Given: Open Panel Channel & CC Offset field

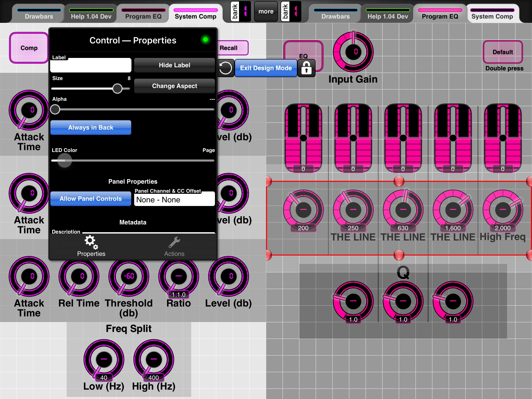Looking at the screenshot, I should click(174, 199).
